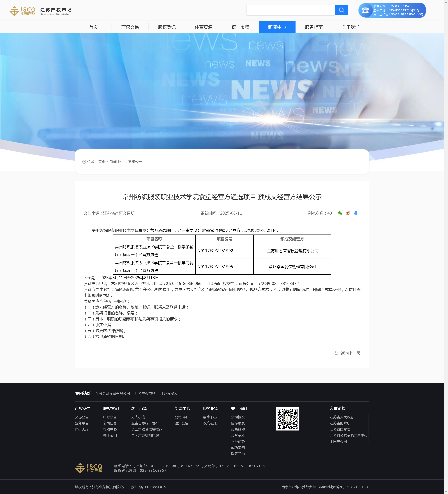Visit 江苏金财投资有限公司 group site link

pyautogui.click(x=113, y=393)
